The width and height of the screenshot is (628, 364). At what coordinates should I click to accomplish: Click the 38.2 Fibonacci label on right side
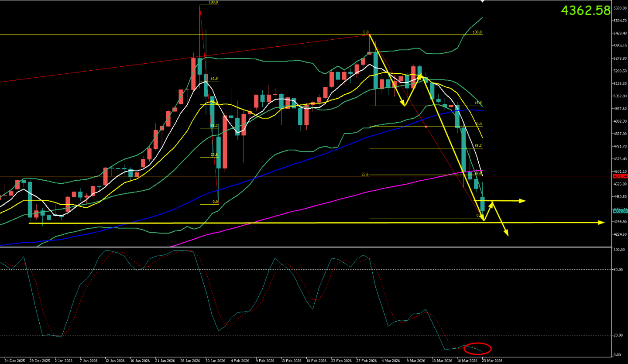coord(478,146)
